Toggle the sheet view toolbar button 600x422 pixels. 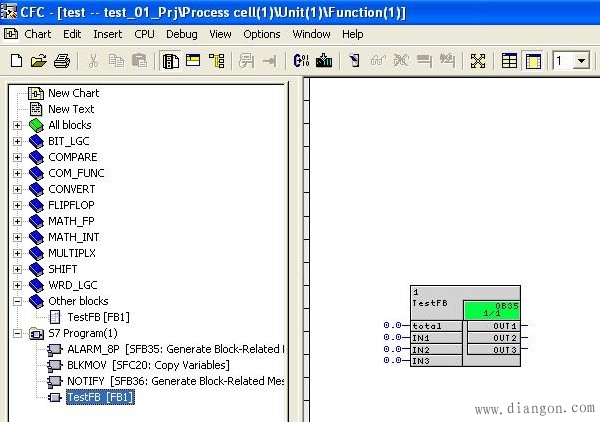[x=534, y=61]
